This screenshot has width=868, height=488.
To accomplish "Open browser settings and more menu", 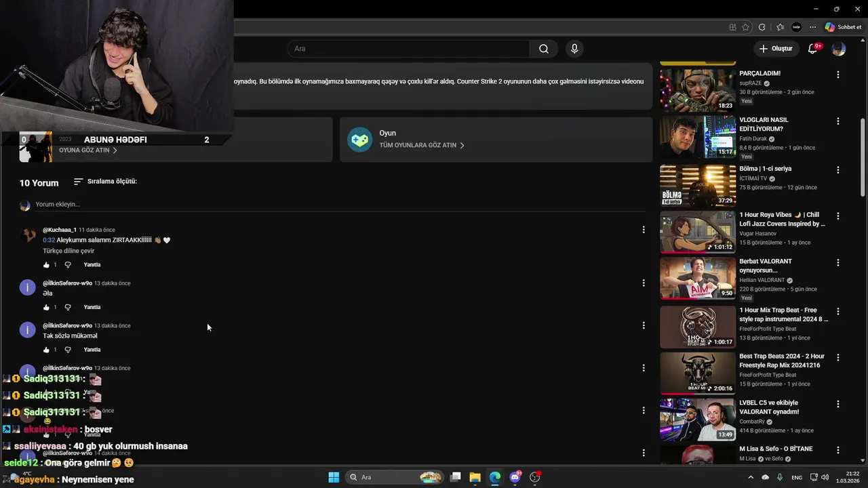I will pos(813,27).
